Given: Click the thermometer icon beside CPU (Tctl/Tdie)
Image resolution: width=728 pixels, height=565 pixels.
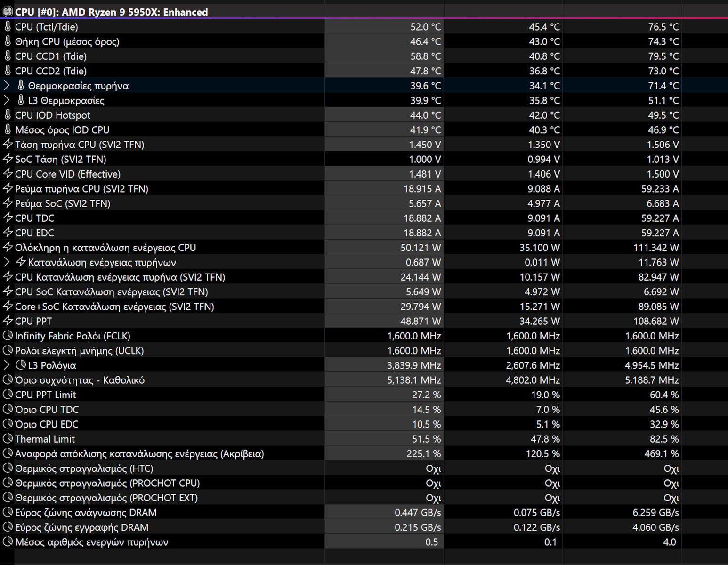Looking at the screenshot, I should tap(8, 27).
